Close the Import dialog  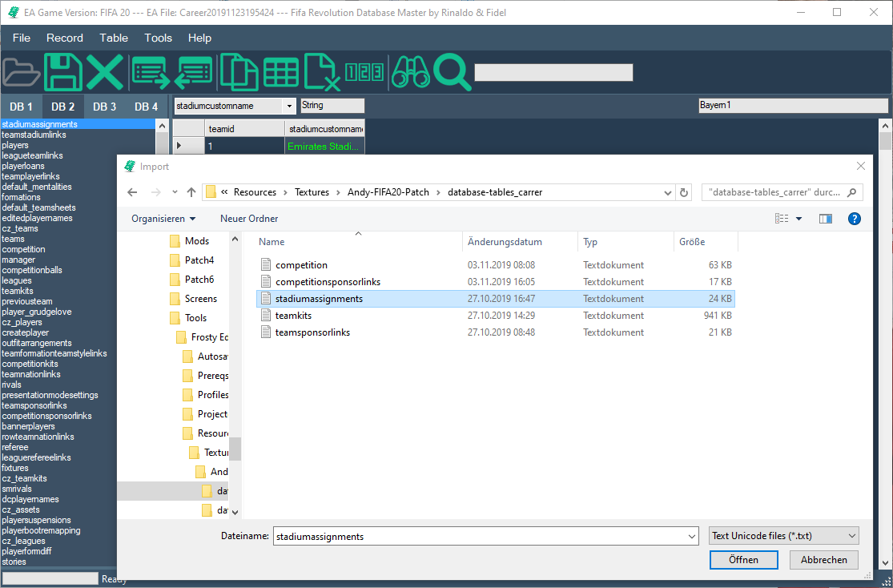pos(860,166)
